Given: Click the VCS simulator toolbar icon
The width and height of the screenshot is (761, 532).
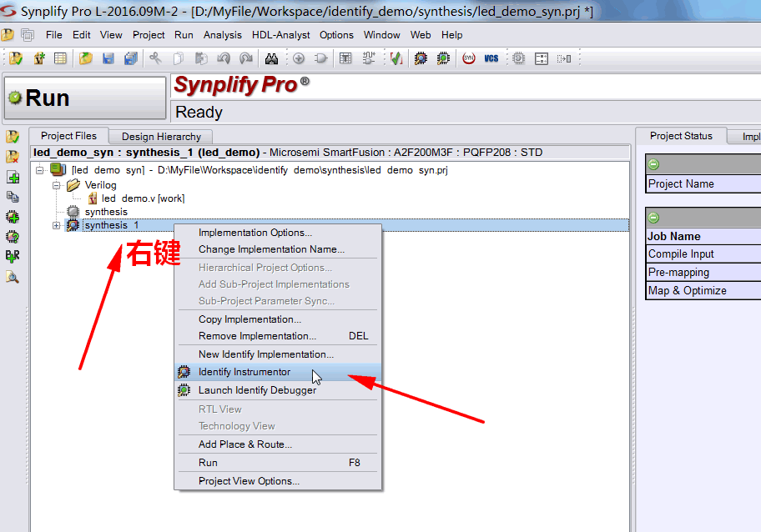Looking at the screenshot, I should (x=491, y=58).
